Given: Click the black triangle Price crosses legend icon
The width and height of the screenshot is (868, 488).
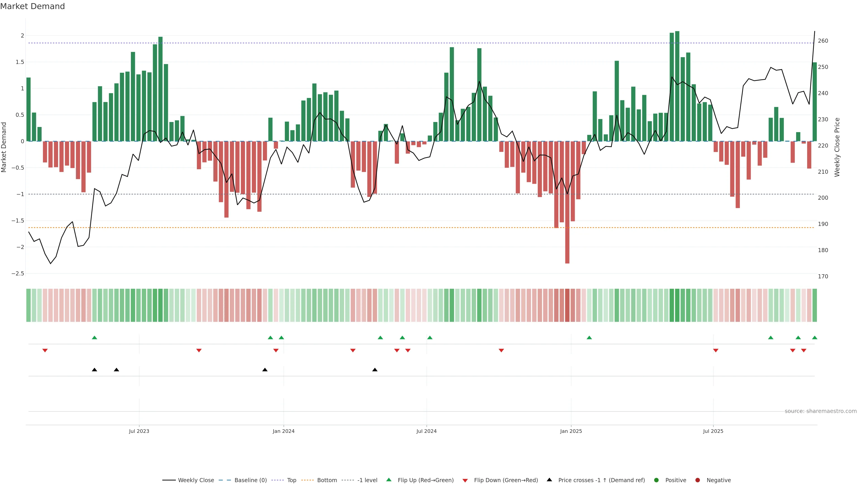Looking at the screenshot, I should coord(549,480).
